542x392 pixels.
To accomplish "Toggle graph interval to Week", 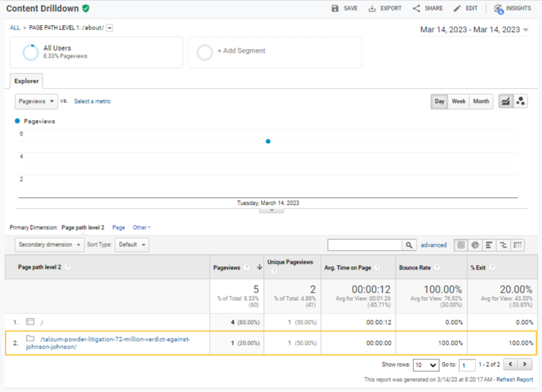I will point(458,101).
